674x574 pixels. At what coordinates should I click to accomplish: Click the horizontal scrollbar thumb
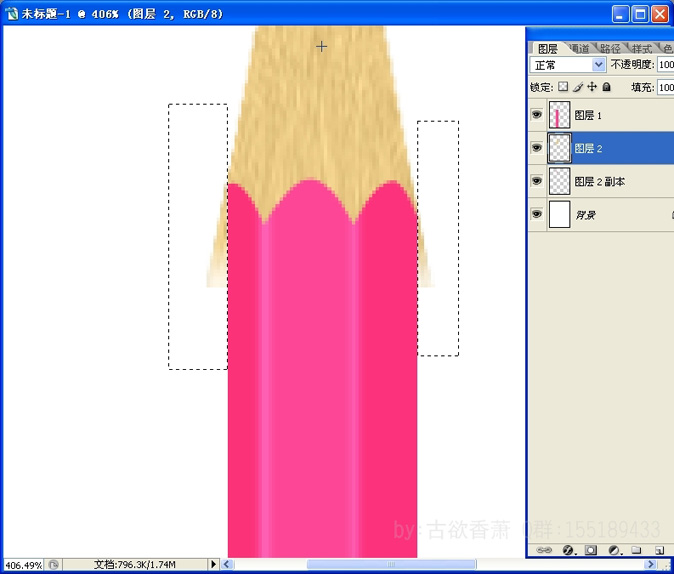[x=391, y=564]
